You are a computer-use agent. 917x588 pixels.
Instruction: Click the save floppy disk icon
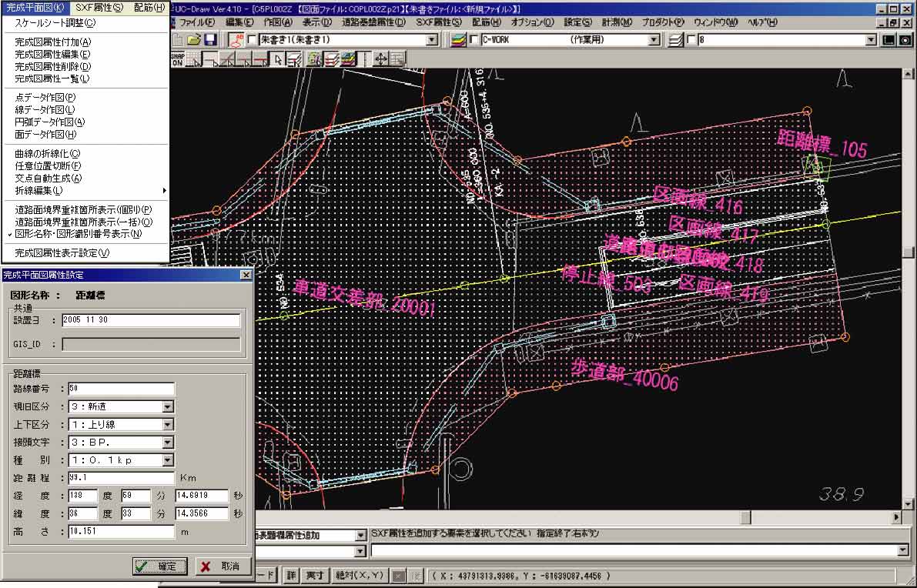coord(210,39)
